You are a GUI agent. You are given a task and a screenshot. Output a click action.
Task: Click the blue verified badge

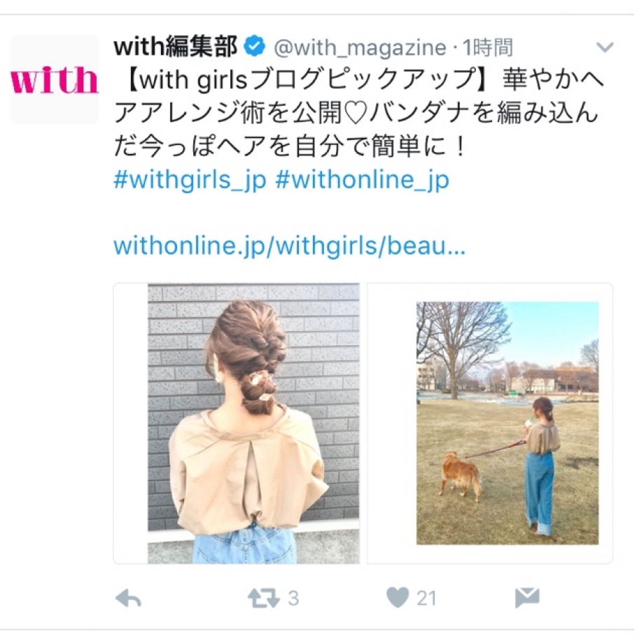255,46
